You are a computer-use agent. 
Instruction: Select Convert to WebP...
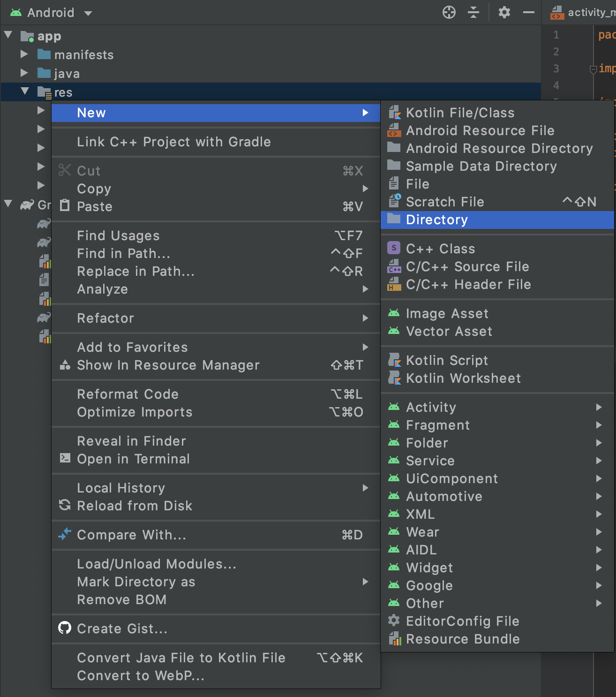tap(216, 676)
